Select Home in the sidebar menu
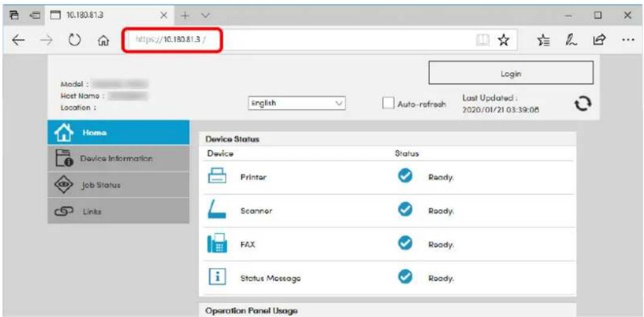The height and width of the screenshot is (317, 644). [x=119, y=133]
